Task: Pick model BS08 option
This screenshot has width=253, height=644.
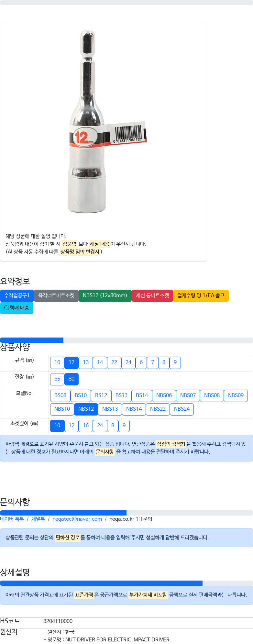Action: [60, 395]
